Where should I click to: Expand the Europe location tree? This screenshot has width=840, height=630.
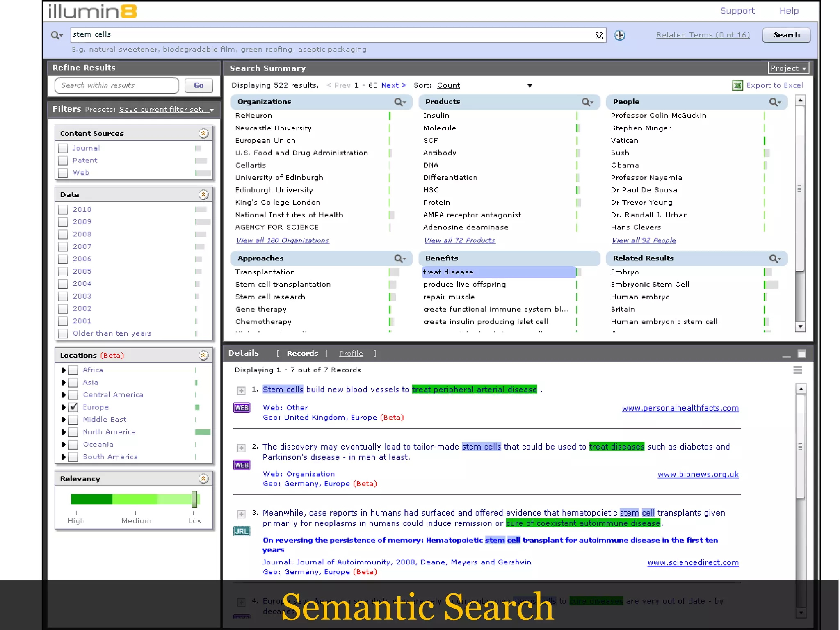tap(64, 407)
